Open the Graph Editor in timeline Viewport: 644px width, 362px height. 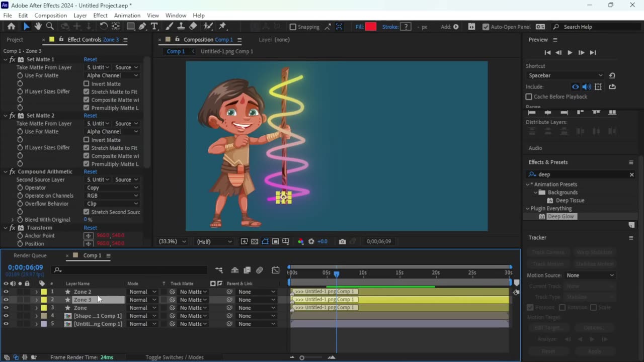tap(275, 270)
